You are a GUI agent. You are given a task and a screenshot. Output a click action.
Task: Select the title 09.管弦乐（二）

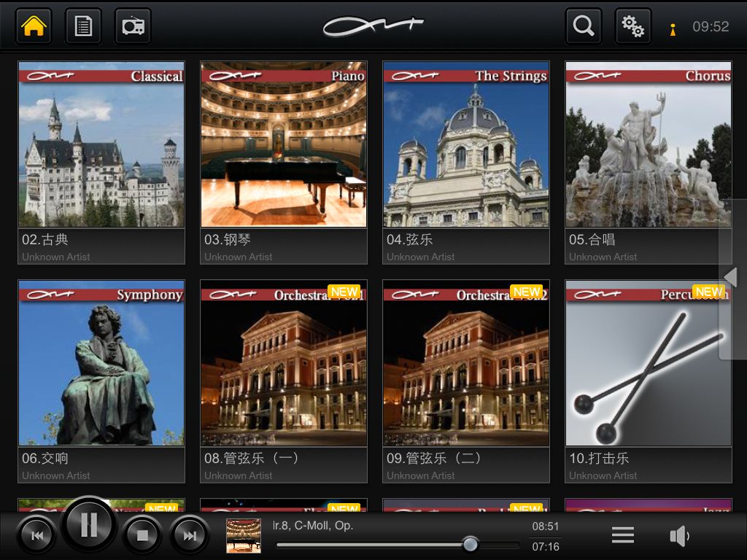436,458
